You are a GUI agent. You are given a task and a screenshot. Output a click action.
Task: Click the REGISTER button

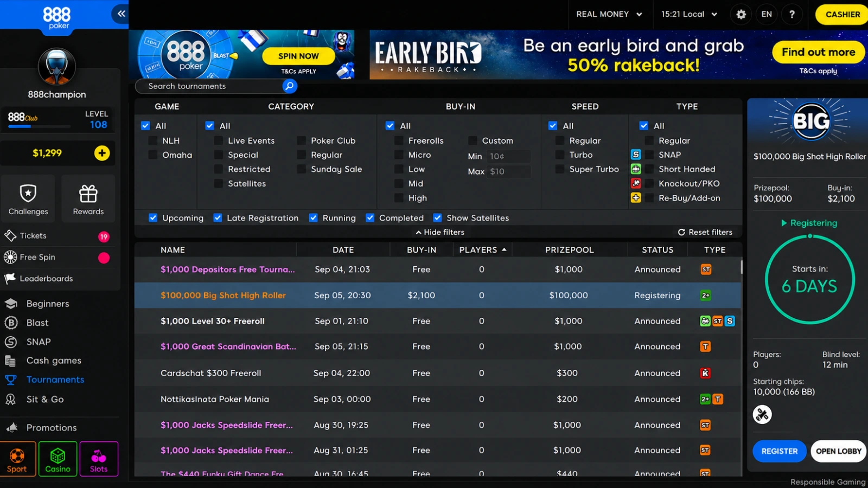(x=780, y=451)
